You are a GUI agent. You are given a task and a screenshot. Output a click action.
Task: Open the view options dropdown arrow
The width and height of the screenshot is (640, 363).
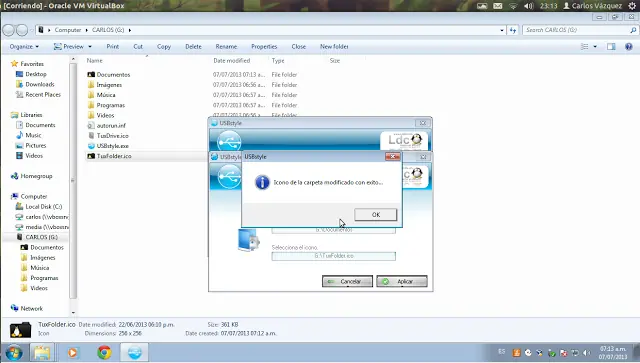pyautogui.click(x=595, y=47)
